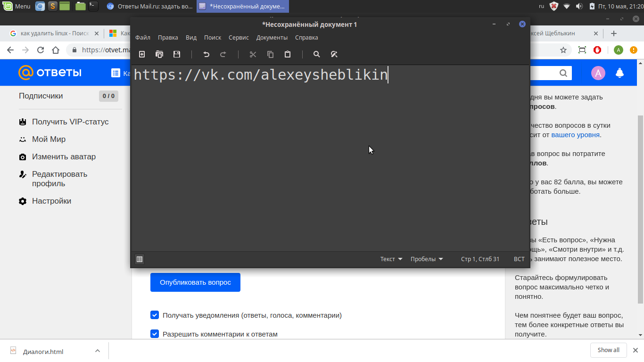644x362 pixels.
Task: Click the redo arrow in the editor toolbar
Action: [223, 54]
